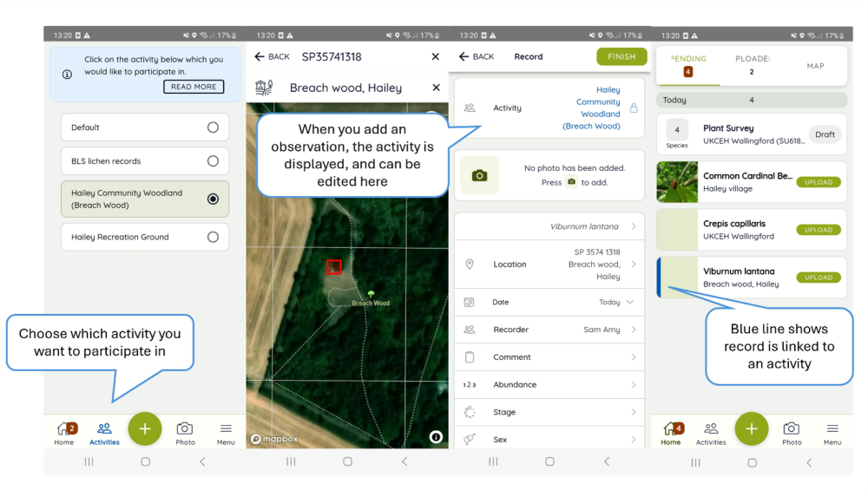This screenshot has height=490, width=868.
Task: Upload the Viburnum lantana record
Action: coord(819,278)
